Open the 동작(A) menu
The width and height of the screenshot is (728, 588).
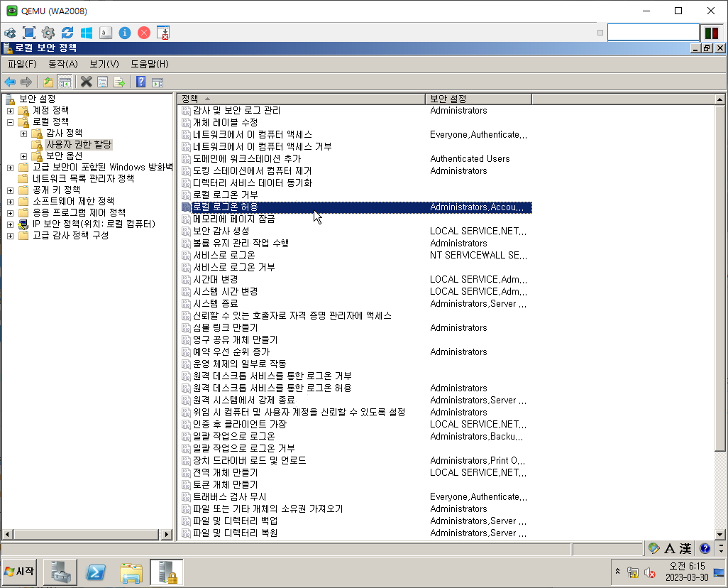coord(63,64)
